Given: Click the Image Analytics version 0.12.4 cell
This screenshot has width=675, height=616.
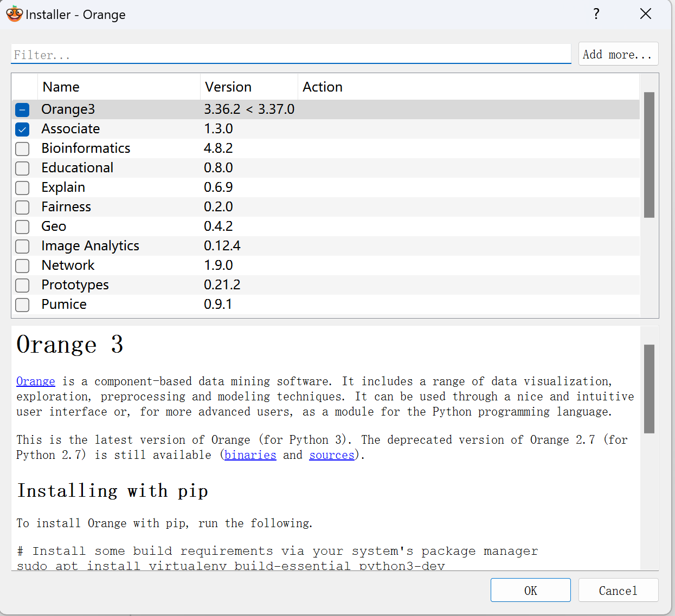Looking at the screenshot, I should (222, 246).
